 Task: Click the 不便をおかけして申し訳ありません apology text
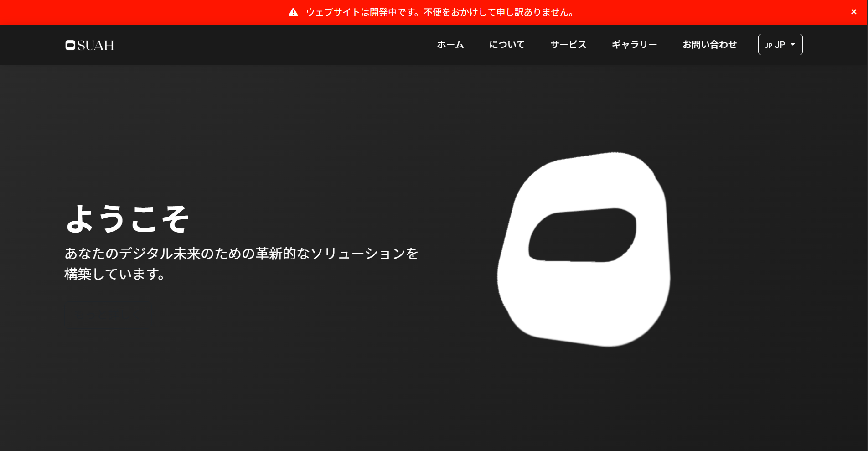point(499,12)
